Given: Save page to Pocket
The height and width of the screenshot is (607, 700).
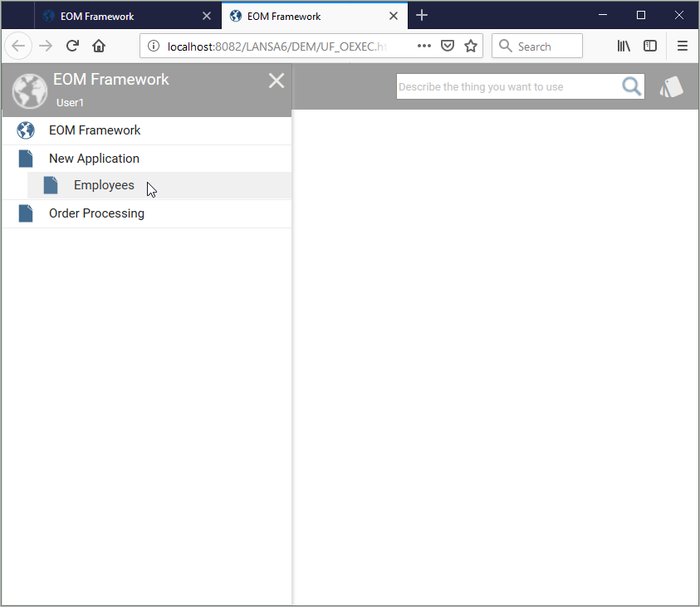Looking at the screenshot, I should (448, 46).
